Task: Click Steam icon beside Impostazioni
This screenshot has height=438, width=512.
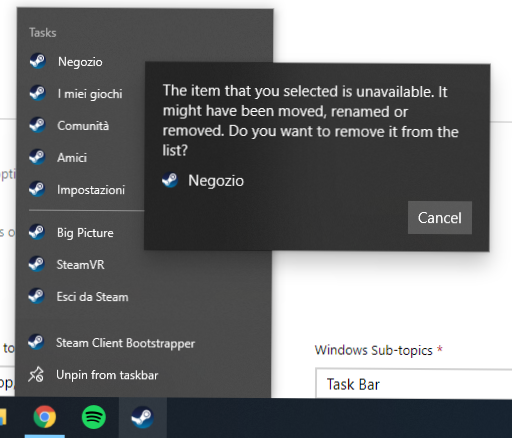Action: coord(37,189)
